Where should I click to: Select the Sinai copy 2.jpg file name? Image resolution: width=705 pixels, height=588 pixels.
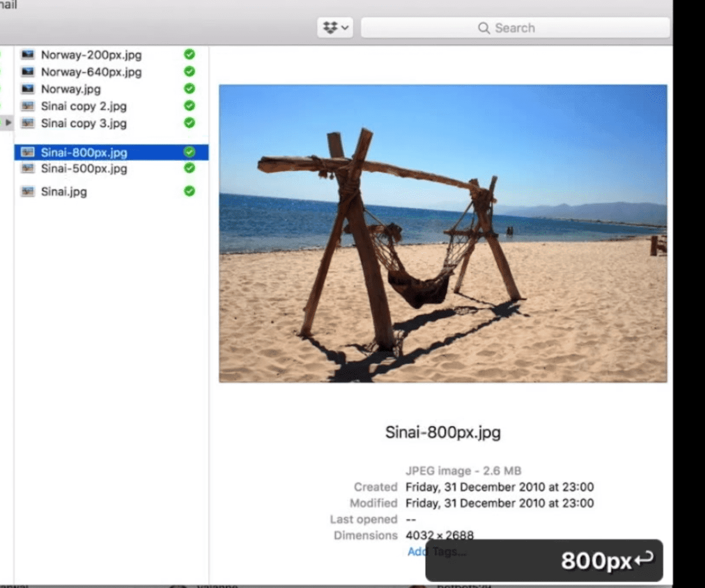click(83, 106)
